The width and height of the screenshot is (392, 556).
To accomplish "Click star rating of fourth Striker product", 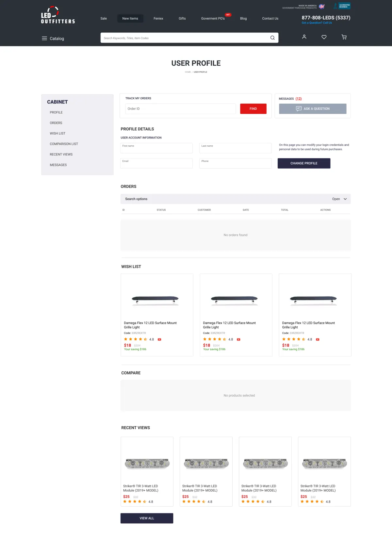I will pos(312,501).
